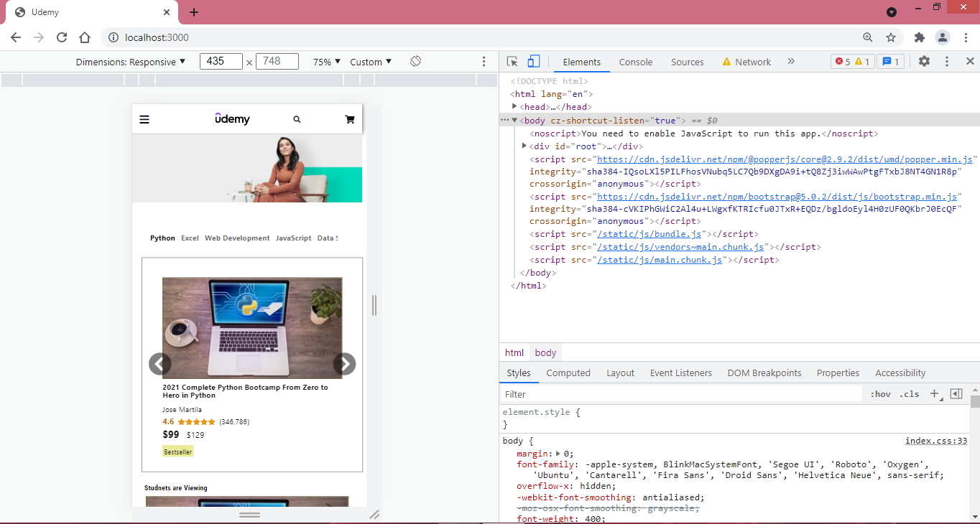The height and width of the screenshot is (524, 980).
Task: Open the index.css:33 stylesheet link
Action: (935, 440)
